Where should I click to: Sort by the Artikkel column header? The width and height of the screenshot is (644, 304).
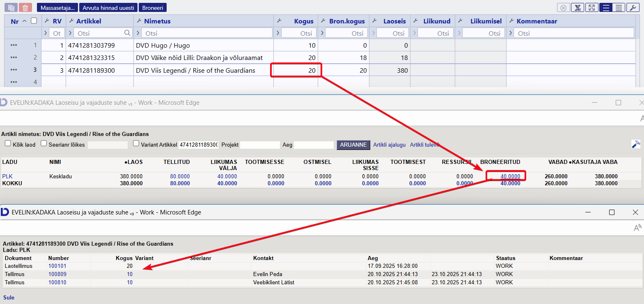[89, 21]
